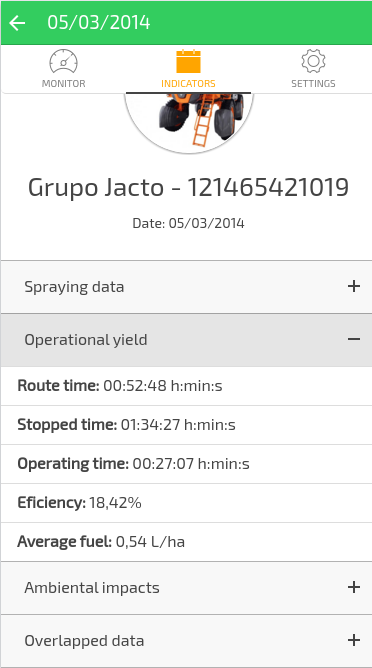This screenshot has height=668, width=372.
Task: Select the Route time row
Action: [x=186, y=386]
